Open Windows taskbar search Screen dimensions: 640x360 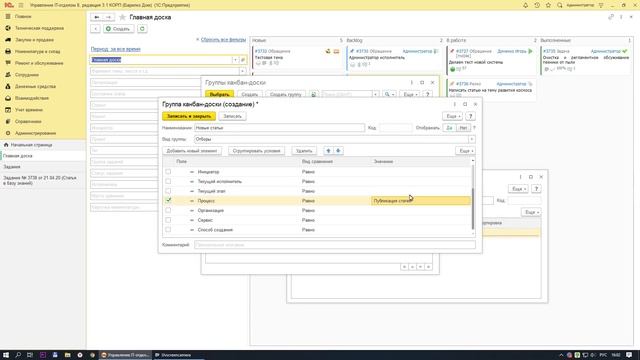tap(18, 355)
